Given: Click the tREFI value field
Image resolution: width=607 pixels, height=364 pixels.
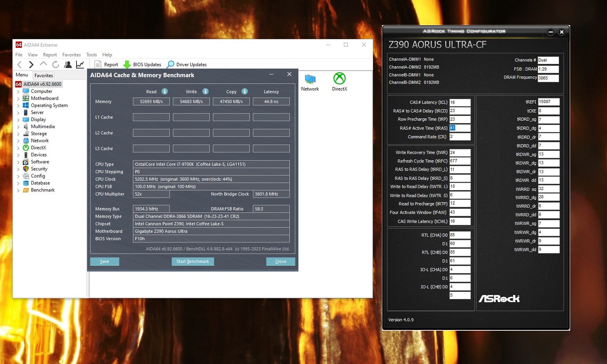Looking at the screenshot, I should coord(549,102).
